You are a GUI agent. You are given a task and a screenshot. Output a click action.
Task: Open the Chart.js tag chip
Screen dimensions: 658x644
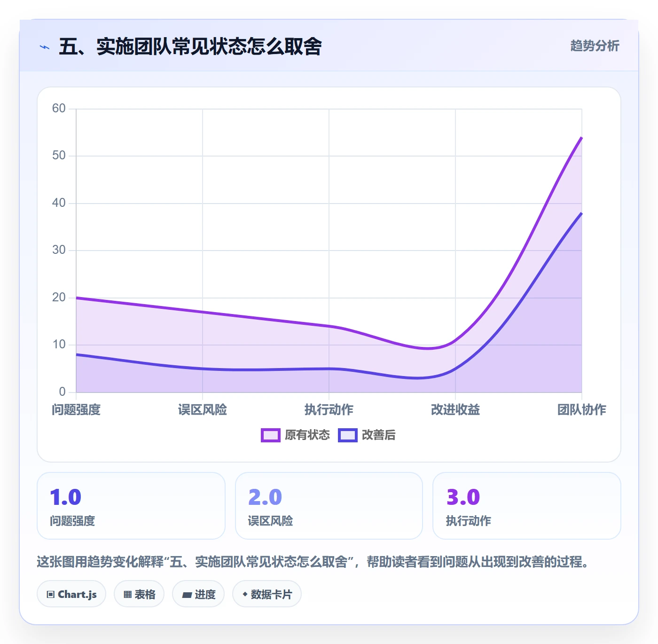coord(71,594)
